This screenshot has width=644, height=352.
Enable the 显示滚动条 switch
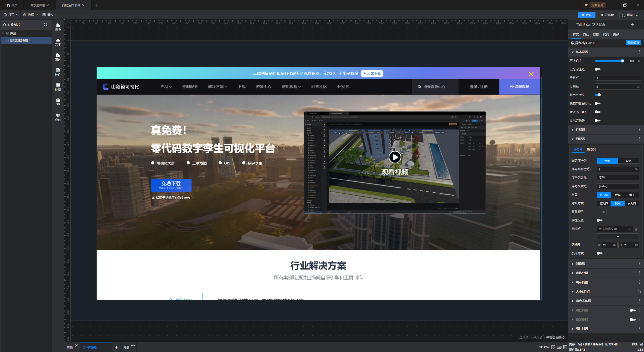[x=597, y=121]
